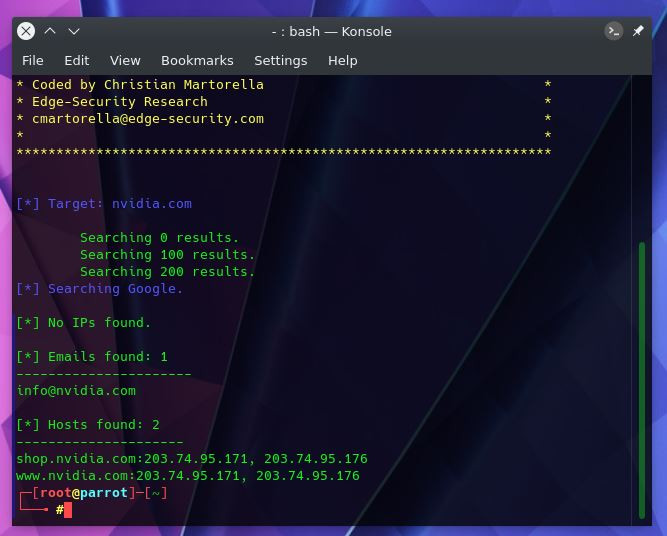Click the row of asterisks separator line
The height and width of the screenshot is (536, 667).
pyautogui.click(x=284, y=152)
